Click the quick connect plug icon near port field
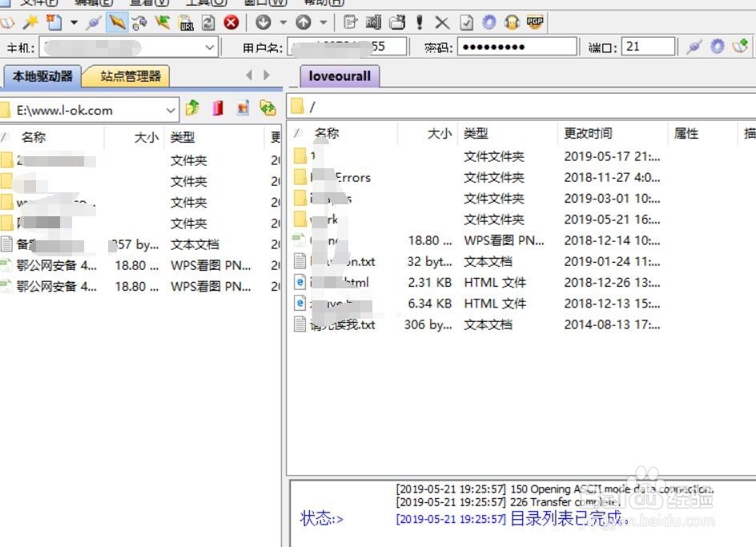 point(694,46)
